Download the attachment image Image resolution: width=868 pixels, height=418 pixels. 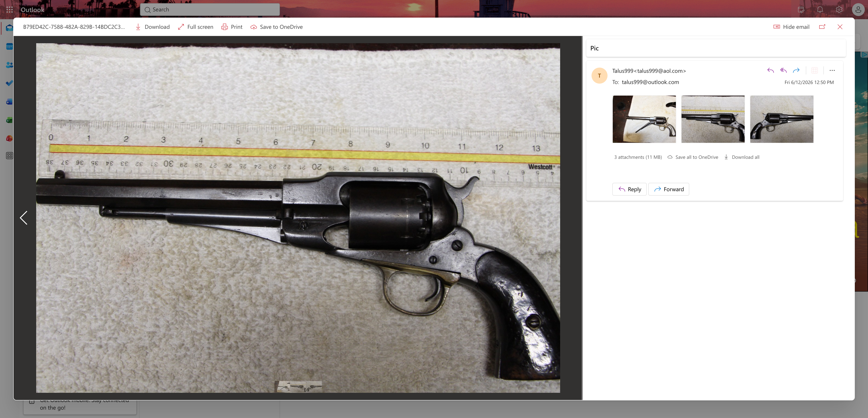coord(152,27)
